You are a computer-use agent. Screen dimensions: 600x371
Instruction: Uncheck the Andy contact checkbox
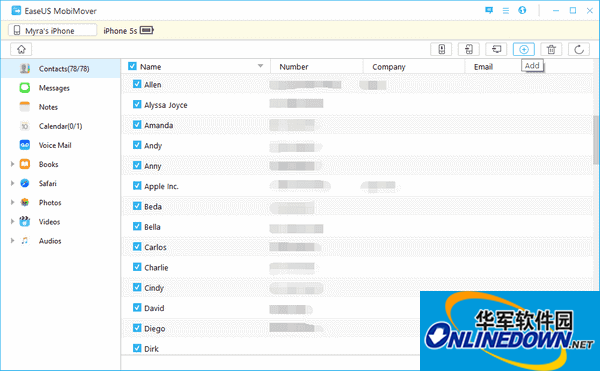(137, 145)
